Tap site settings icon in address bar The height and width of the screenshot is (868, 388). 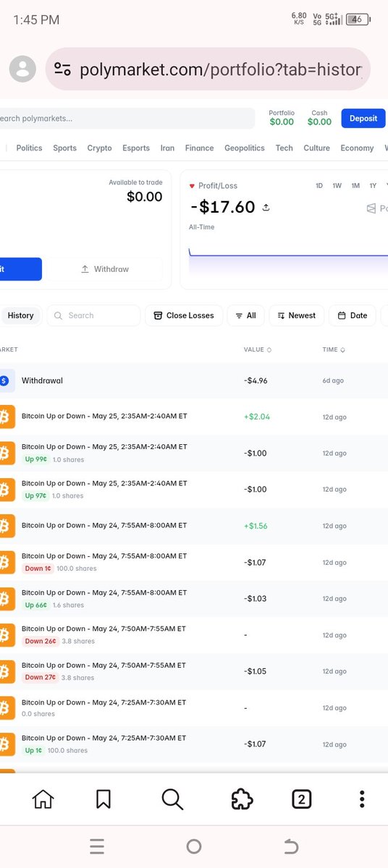point(63,69)
